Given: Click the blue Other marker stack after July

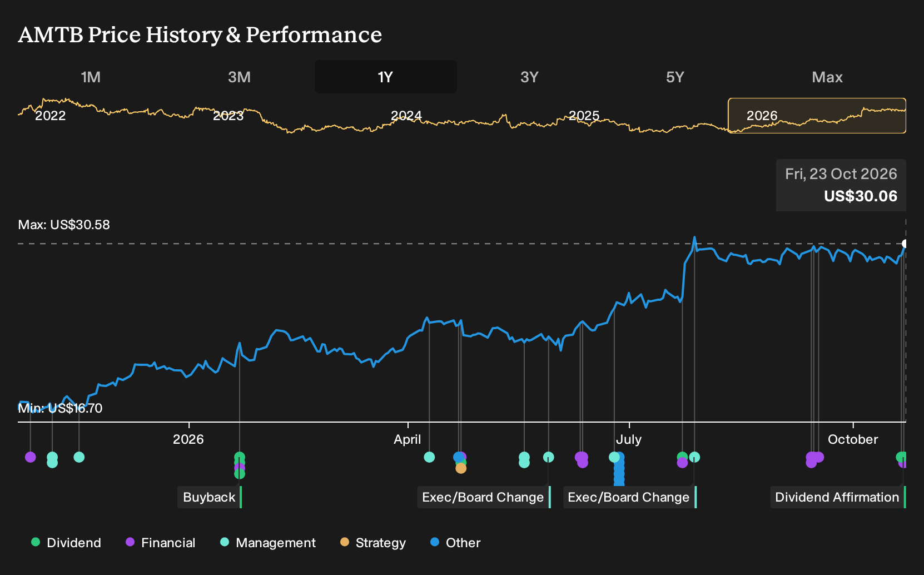Looking at the screenshot, I should (619, 470).
